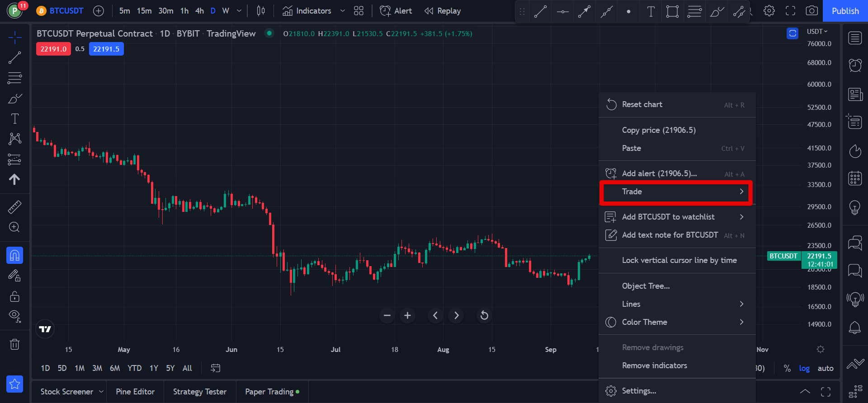Screen dimensions: 868x403
Task: Collapse the bottom panel chevron
Action: pyautogui.click(x=805, y=392)
